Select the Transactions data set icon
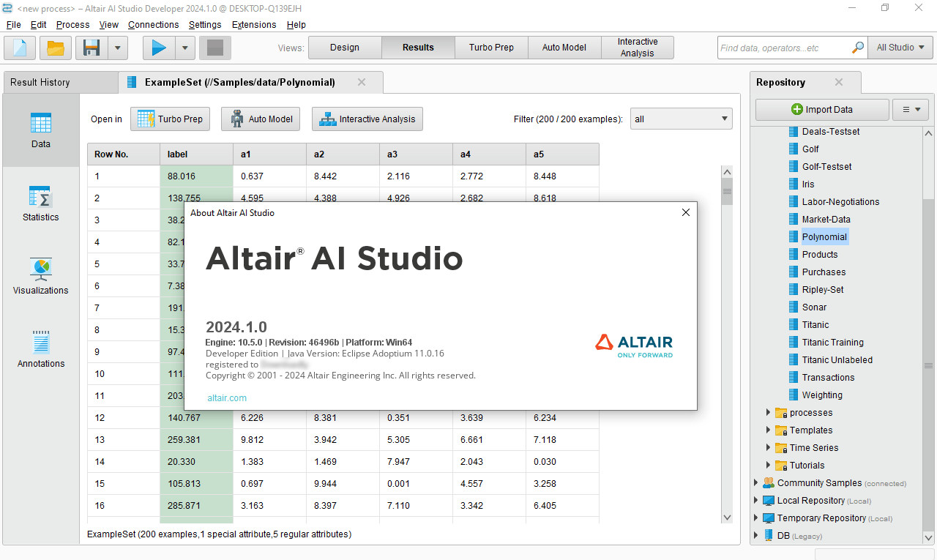937x560 pixels. (794, 378)
